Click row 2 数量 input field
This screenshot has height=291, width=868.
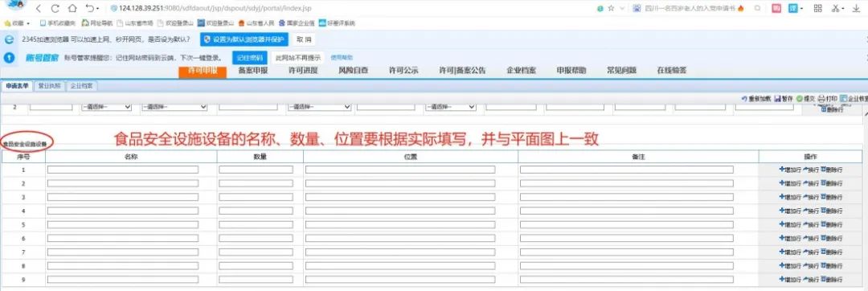coord(256,183)
